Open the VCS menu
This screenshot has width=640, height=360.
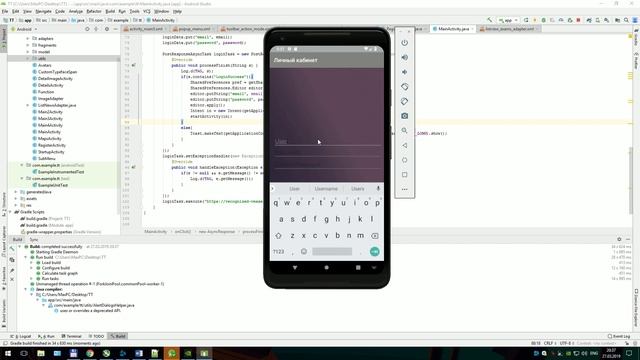click(147, 11)
